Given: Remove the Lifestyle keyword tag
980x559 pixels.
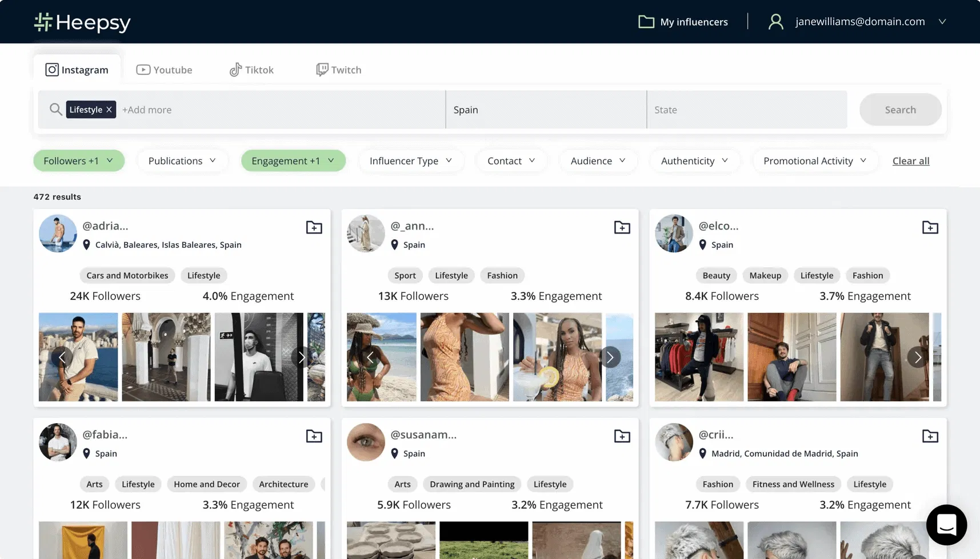Looking at the screenshot, I should [109, 110].
